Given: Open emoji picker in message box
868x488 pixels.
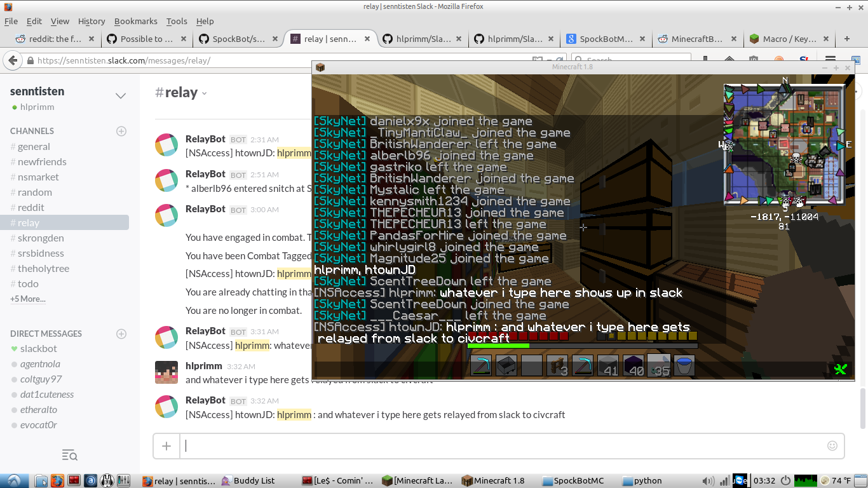Looking at the screenshot, I should tap(832, 445).
